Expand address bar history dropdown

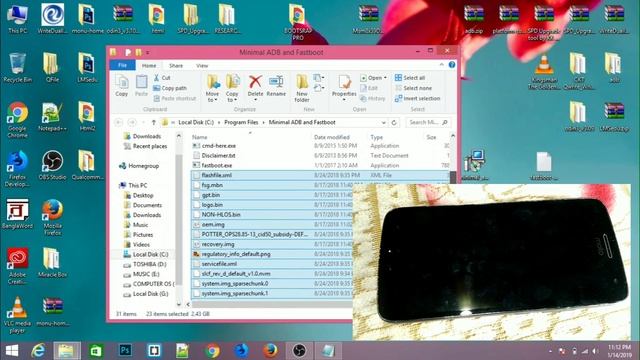(384, 122)
